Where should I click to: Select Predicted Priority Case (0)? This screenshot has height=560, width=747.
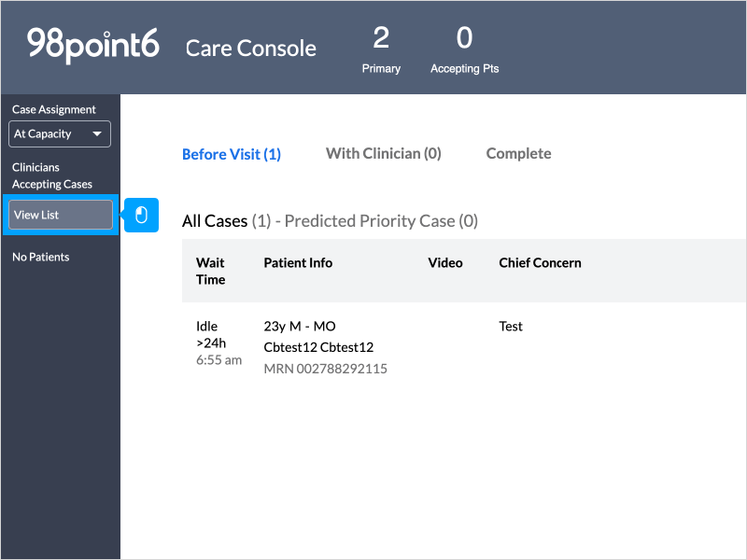pyautogui.click(x=381, y=221)
